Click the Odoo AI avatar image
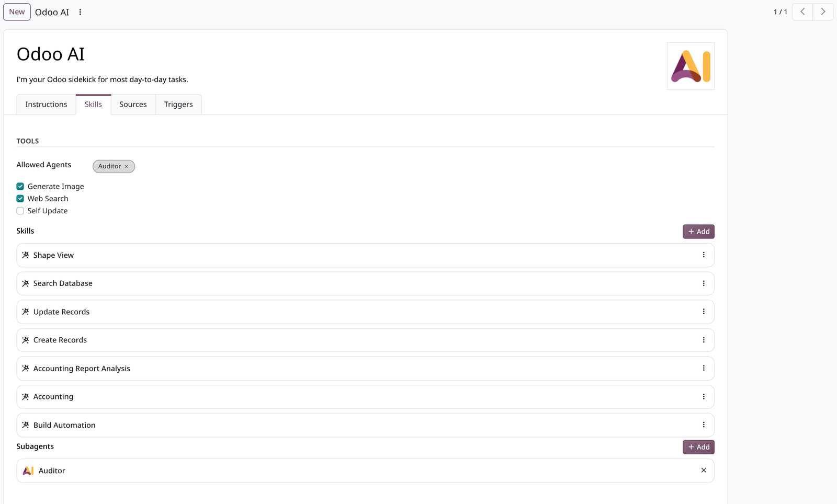 point(691,66)
